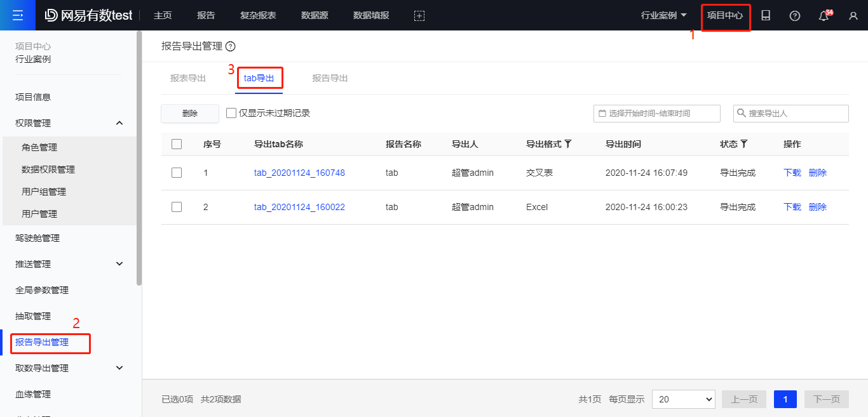868x417 pixels.
Task: Open the mobile device icon in header
Action: 766,15
